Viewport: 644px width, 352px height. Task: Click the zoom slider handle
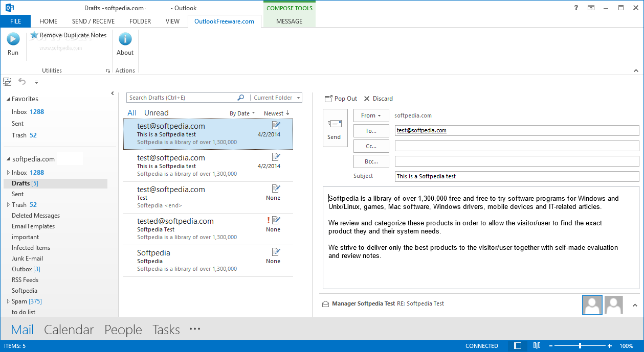[x=580, y=346]
